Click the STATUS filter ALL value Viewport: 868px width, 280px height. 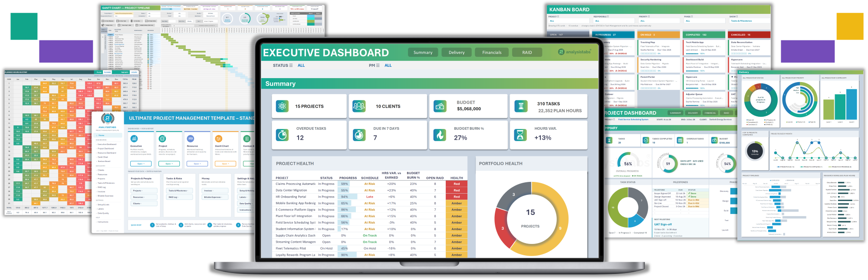pos(301,66)
